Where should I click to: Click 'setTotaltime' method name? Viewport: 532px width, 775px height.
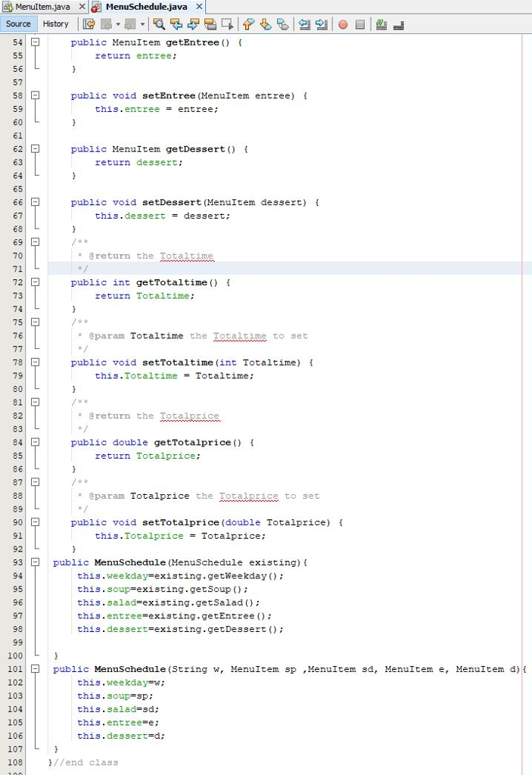(x=178, y=363)
